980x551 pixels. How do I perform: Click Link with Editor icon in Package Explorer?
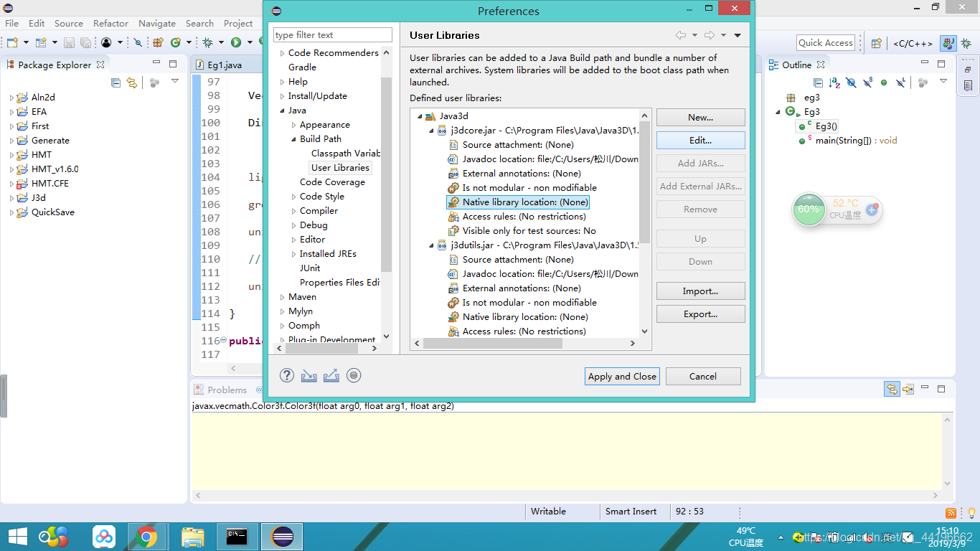(132, 83)
